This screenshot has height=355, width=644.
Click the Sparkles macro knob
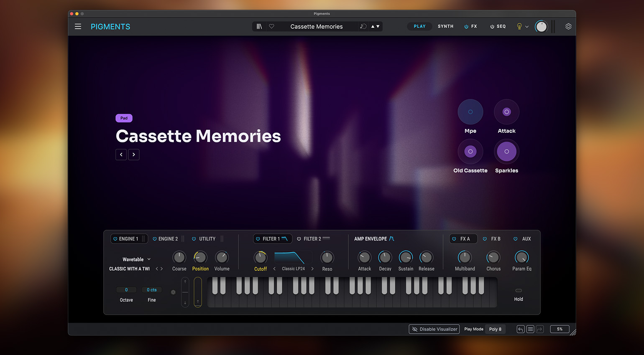tap(506, 152)
